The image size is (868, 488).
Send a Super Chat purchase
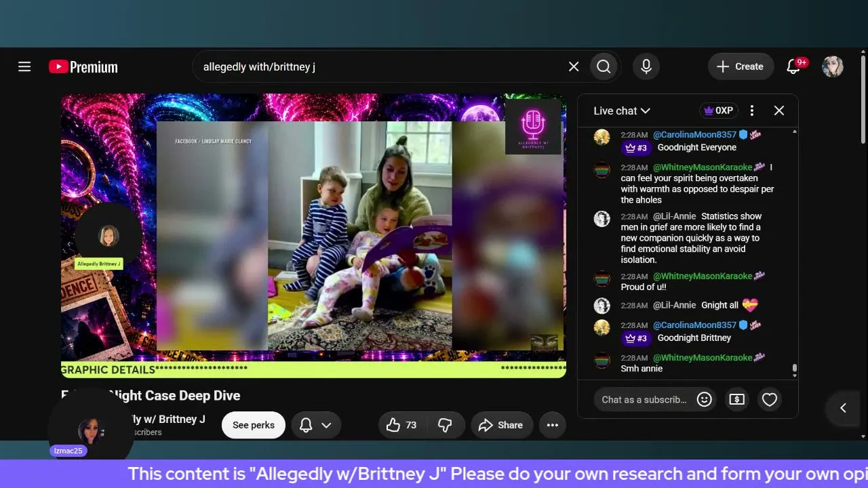[x=736, y=399]
